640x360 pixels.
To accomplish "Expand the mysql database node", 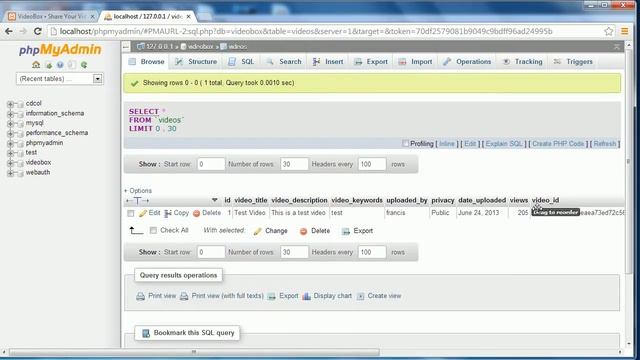I will pyautogui.click(x=10, y=124).
